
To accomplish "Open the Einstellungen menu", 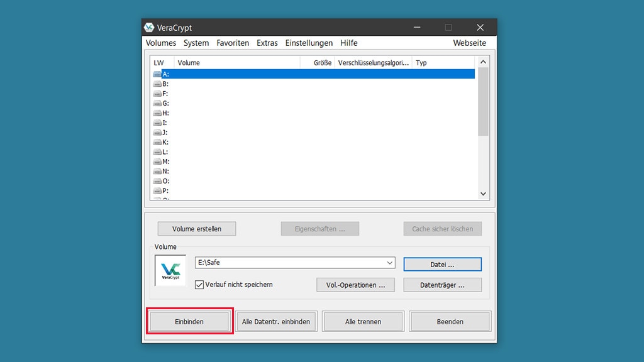I will [x=309, y=43].
